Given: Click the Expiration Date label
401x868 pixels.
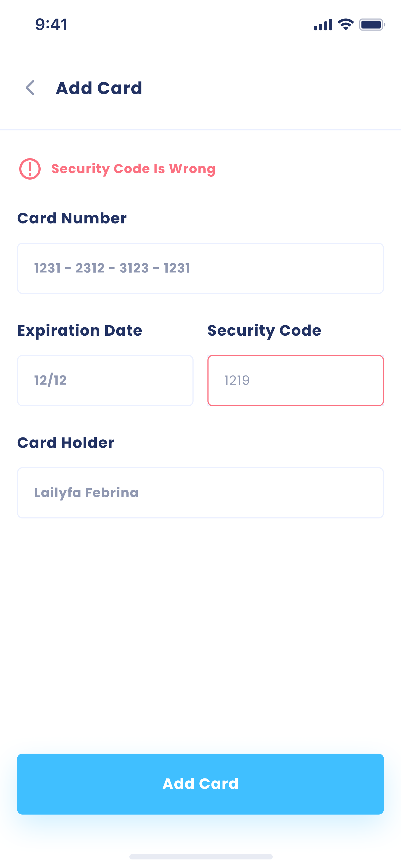Looking at the screenshot, I should [x=79, y=331].
